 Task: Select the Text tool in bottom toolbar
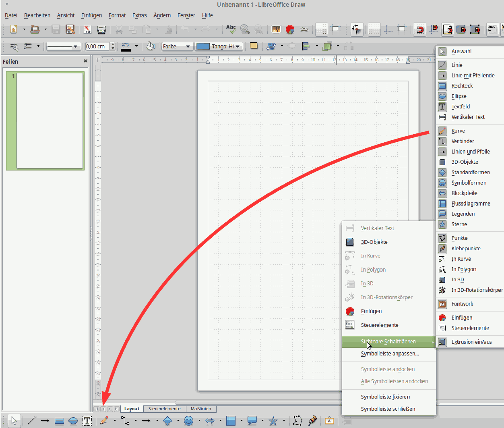point(87,421)
